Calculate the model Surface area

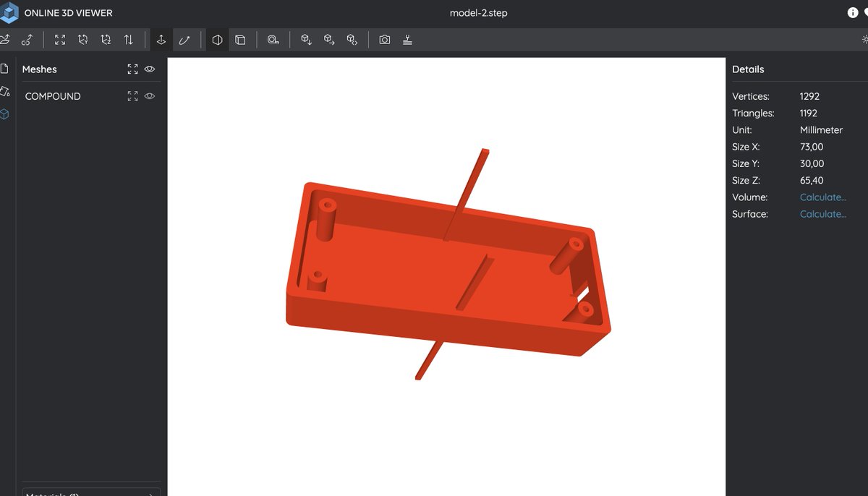click(822, 213)
